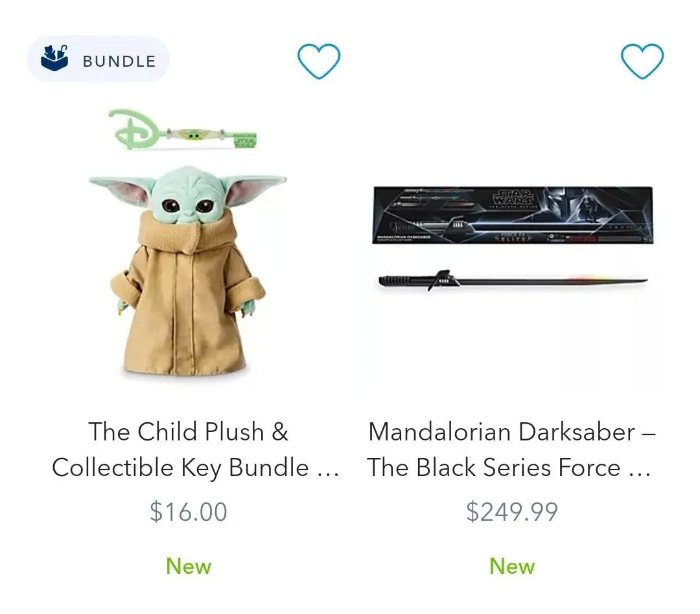Screen dimensions: 700x614
Task: Click the $249.99 price
Action: tap(512, 512)
